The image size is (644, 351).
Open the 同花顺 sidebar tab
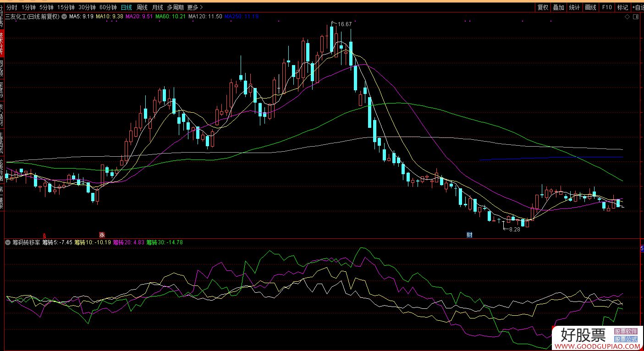coord(2,68)
